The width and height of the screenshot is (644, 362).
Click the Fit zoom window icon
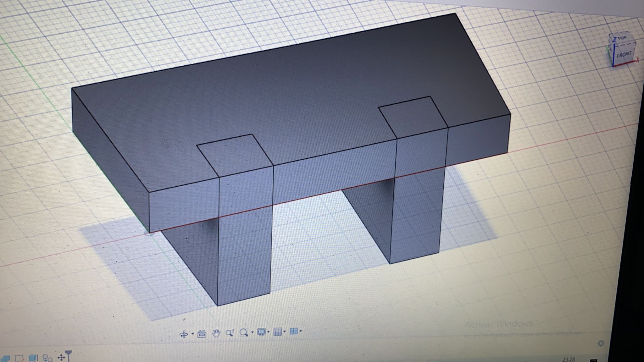click(x=243, y=332)
